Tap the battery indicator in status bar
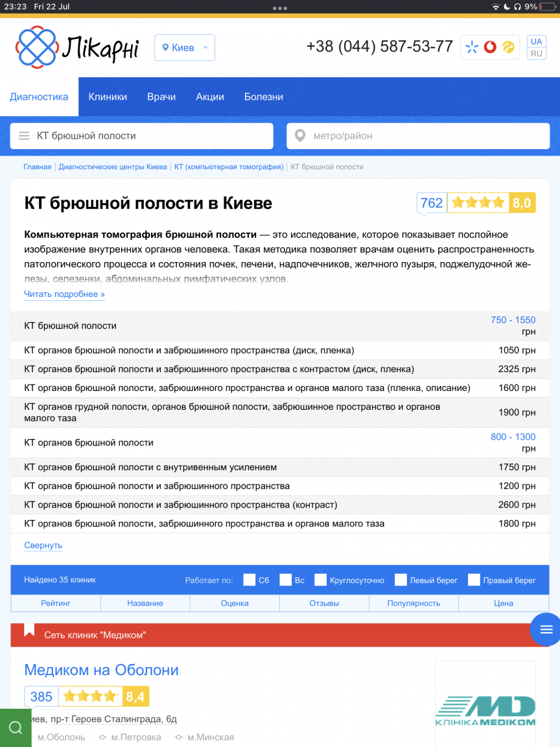 pyautogui.click(x=547, y=6)
